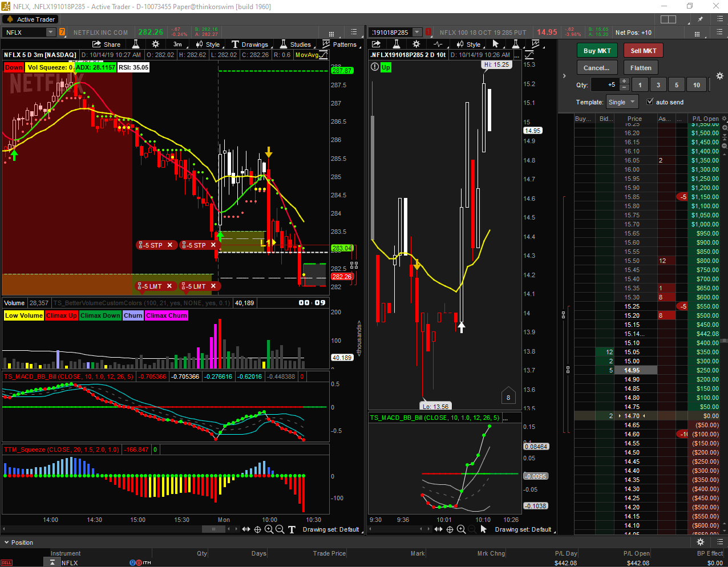Open the Position panel settings gear
The image size is (728, 567).
(701, 542)
